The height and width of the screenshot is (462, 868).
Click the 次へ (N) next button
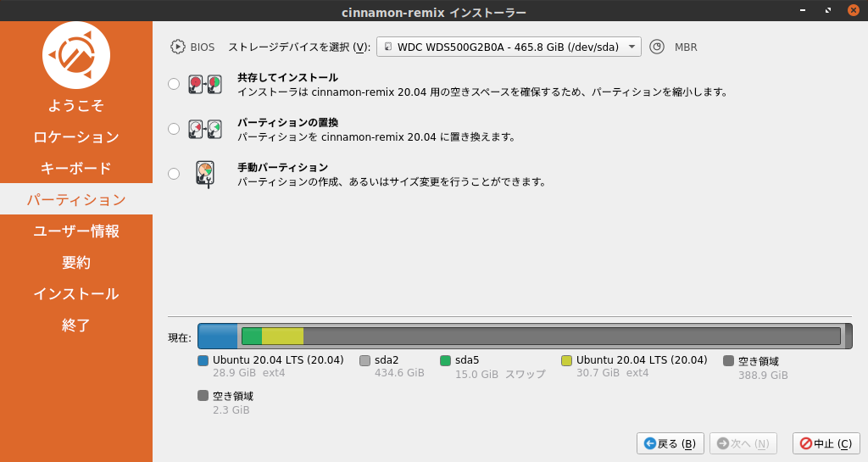pyautogui.click(x=743, y=443)
